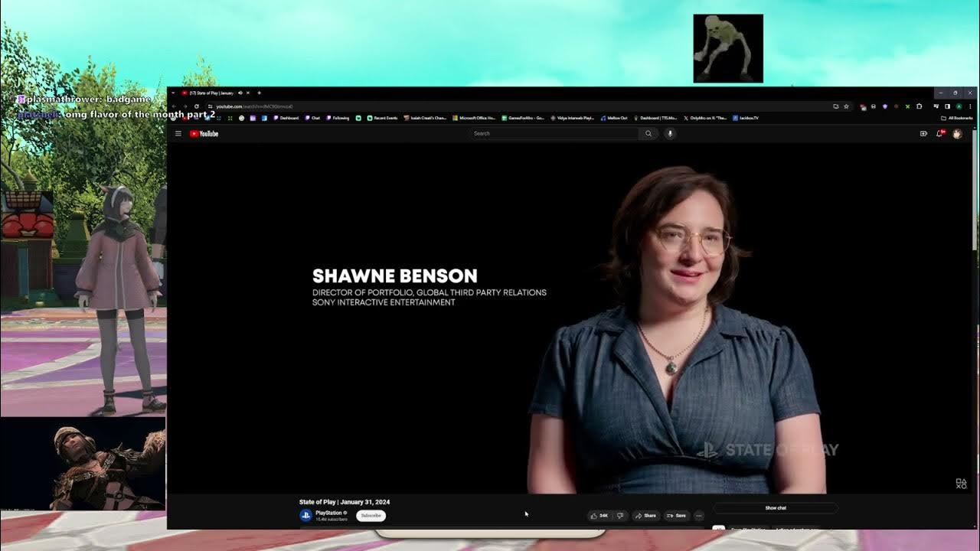Open YouTube notifications bell

point(940,133)
